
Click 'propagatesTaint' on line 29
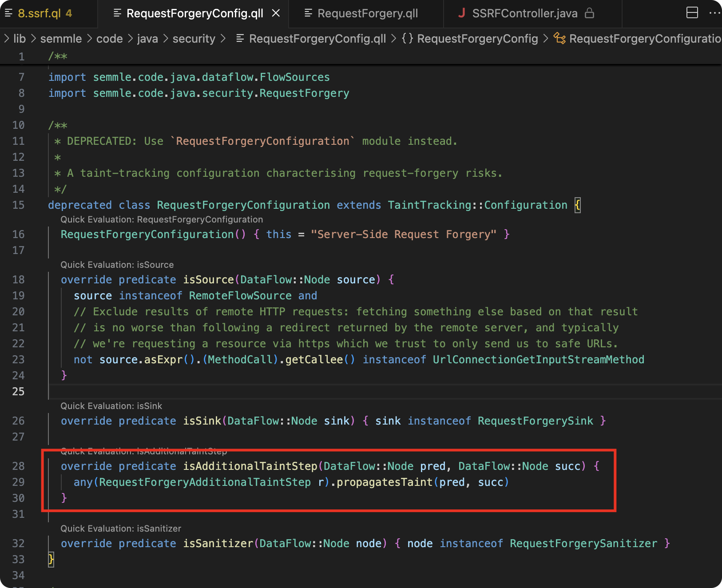pyautogui.click(x=385, y=482)
